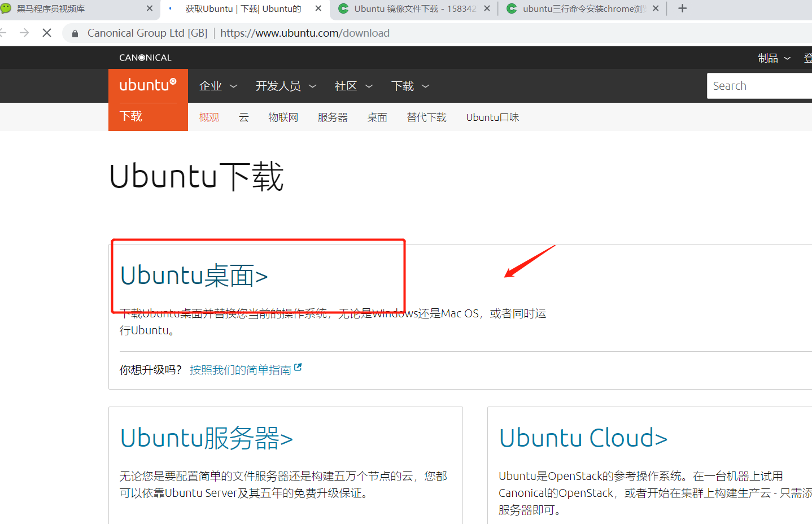Close the Ubuntu 镜像文件下载 tab

487,8
